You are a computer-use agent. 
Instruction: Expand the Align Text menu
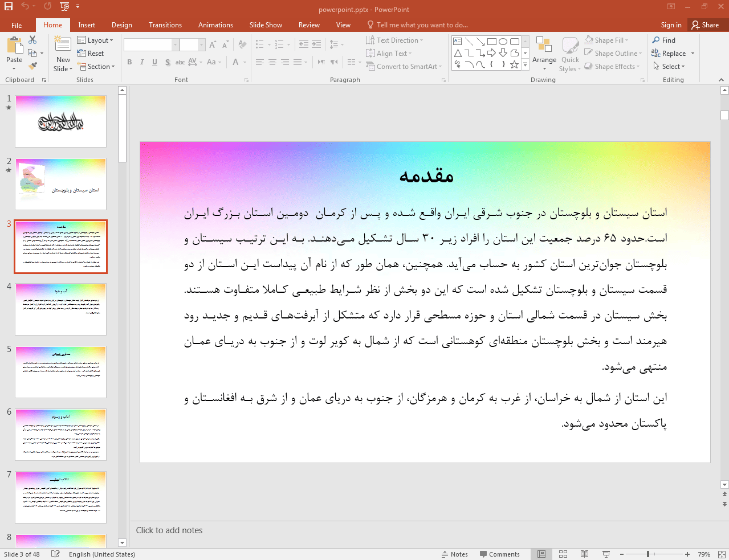point(389,54)
